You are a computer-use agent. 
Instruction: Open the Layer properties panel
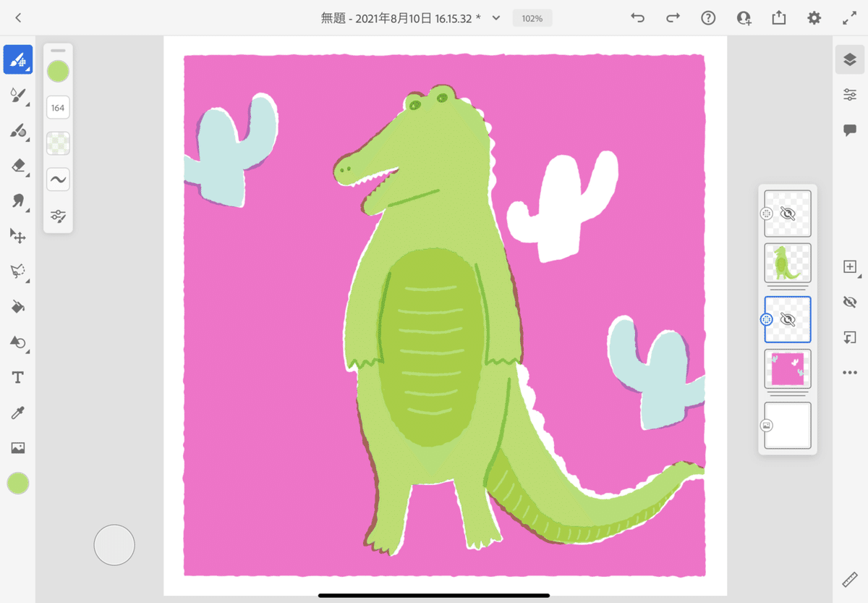pyautogui.click(x=850, y=95)
